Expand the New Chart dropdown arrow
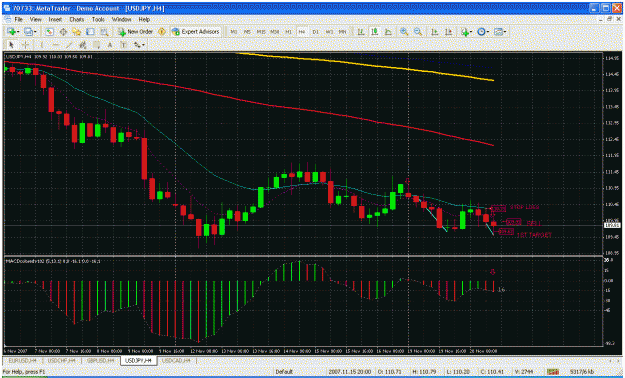This screenshot has width=625, height=378. pos(18,32)
